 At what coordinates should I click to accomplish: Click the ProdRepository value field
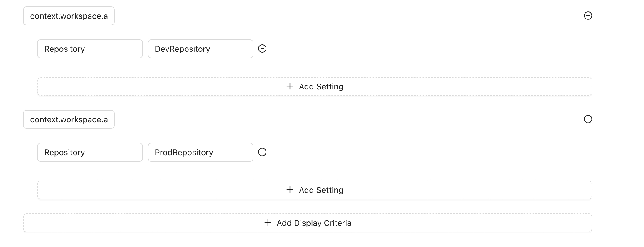pos(200,152)
